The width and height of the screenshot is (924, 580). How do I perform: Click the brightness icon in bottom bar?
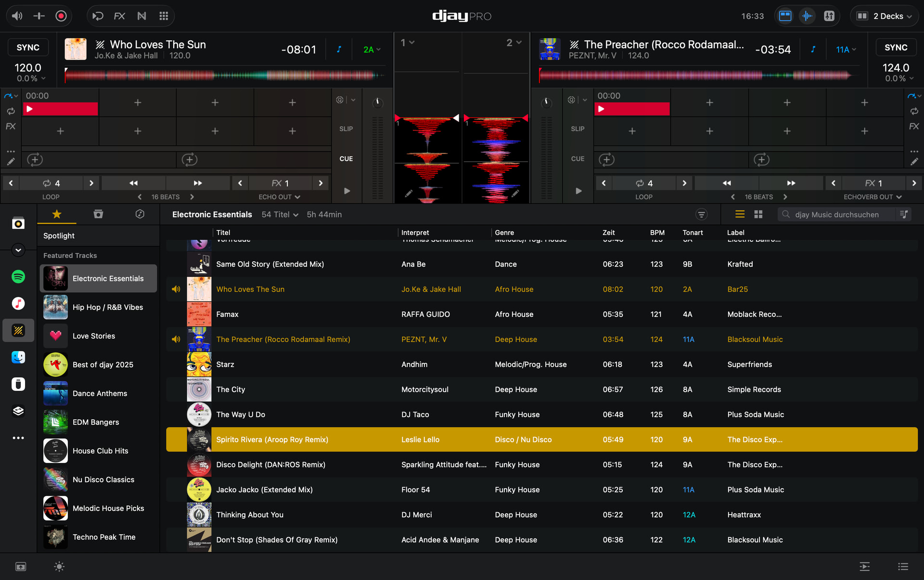tap(59, 567)
